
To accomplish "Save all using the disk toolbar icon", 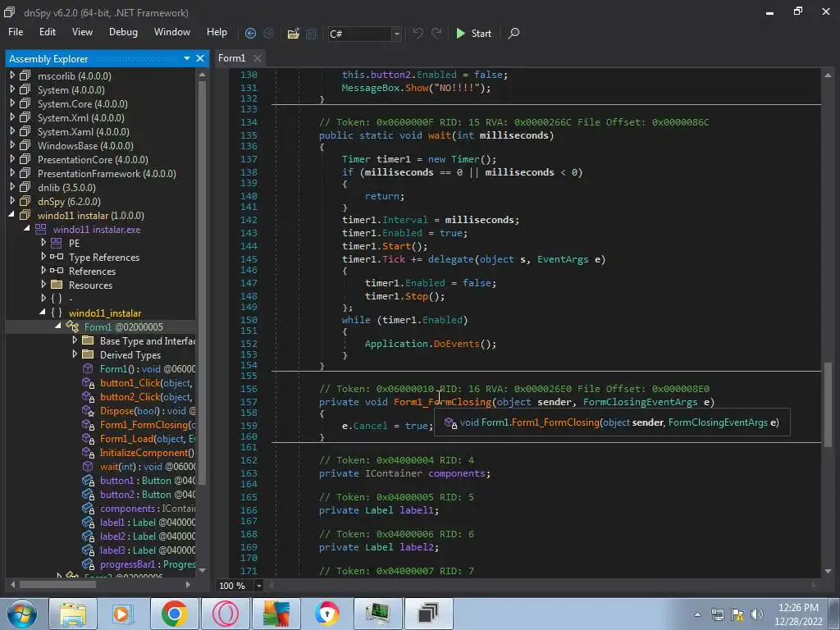I will 311,33.
